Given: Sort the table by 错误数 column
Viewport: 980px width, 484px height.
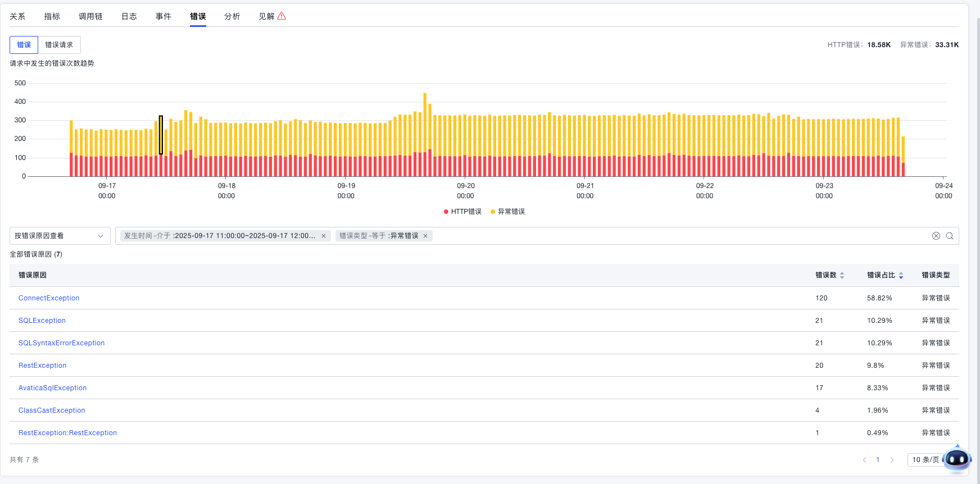Looking at the screenshot, I should coord(842,275).
